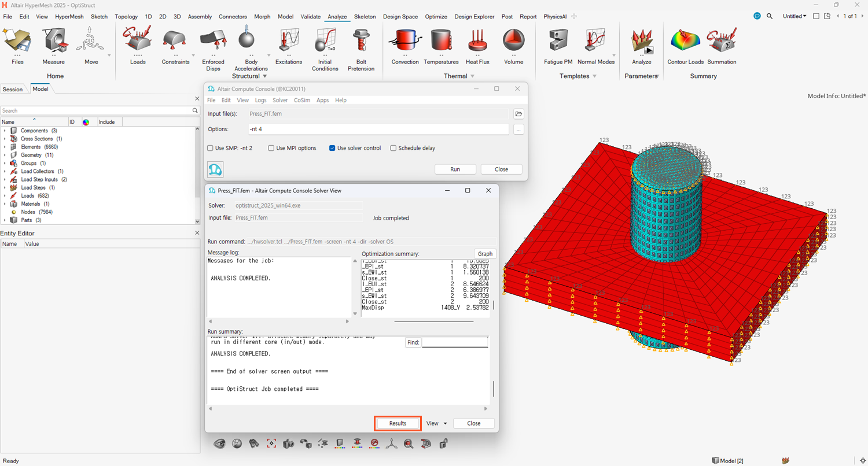Open the chat assistant icon in header
This screenshot has height=466, width=868.
click(757, 16)
